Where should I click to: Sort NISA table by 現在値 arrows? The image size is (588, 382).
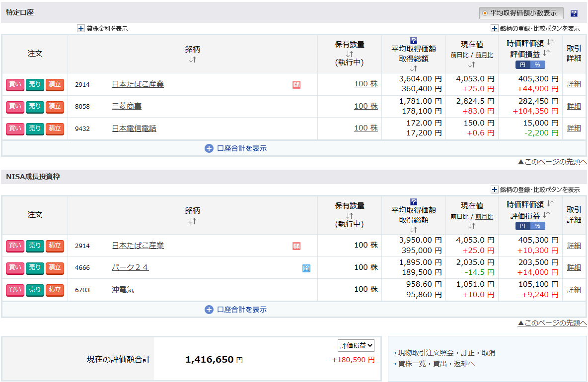click(472, 226)
